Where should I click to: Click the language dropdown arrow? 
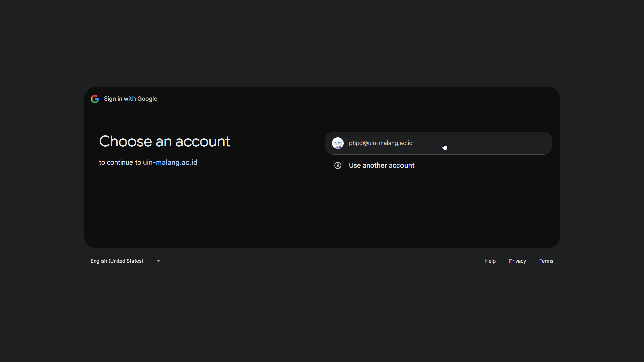pyautogui.click(x=158, y=261)
